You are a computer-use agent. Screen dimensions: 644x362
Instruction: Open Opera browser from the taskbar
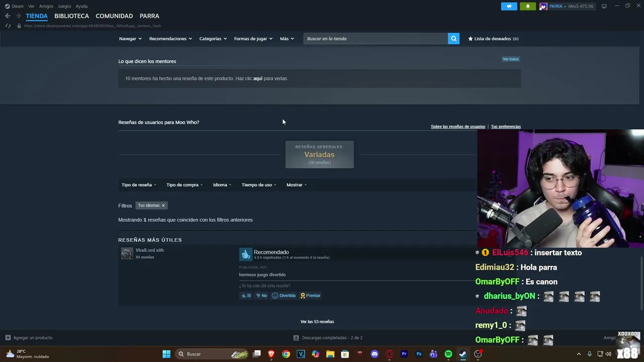click(x=389, y=354)
